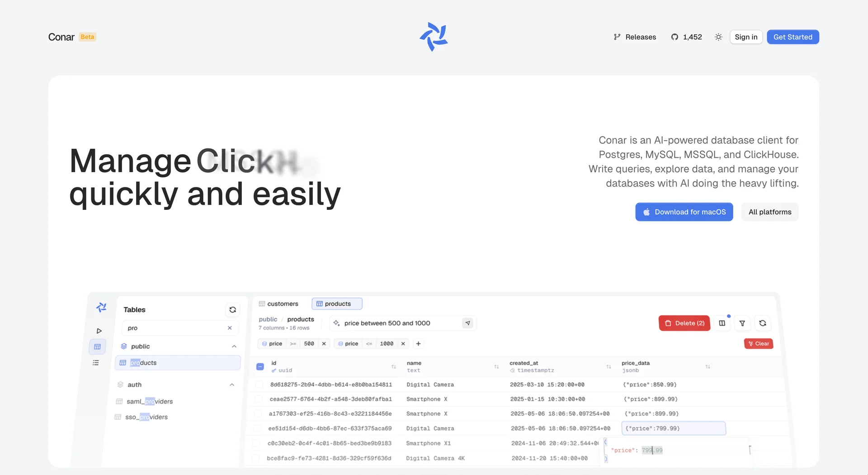The image size is (868, 475).
Task: Select row checkbox for id 8d618275
Action: 259,385
